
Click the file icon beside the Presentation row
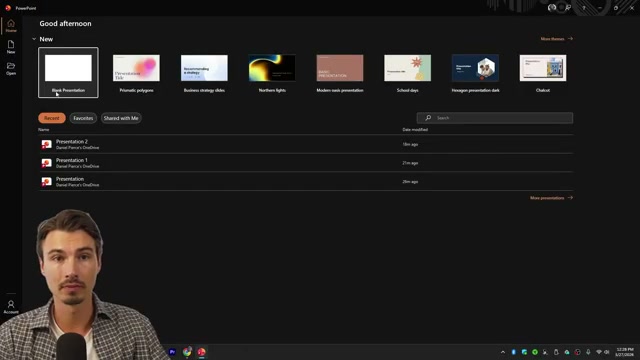[47, 182]
